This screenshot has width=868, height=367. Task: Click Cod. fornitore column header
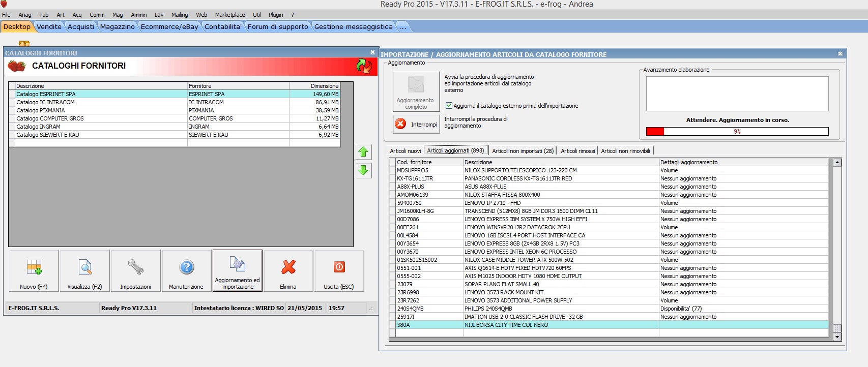(x=429, y=162)
